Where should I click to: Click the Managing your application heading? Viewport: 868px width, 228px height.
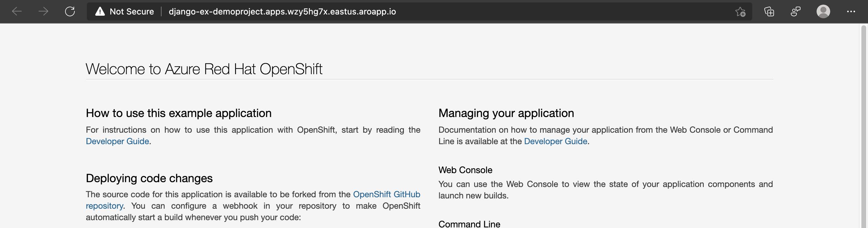506,113
